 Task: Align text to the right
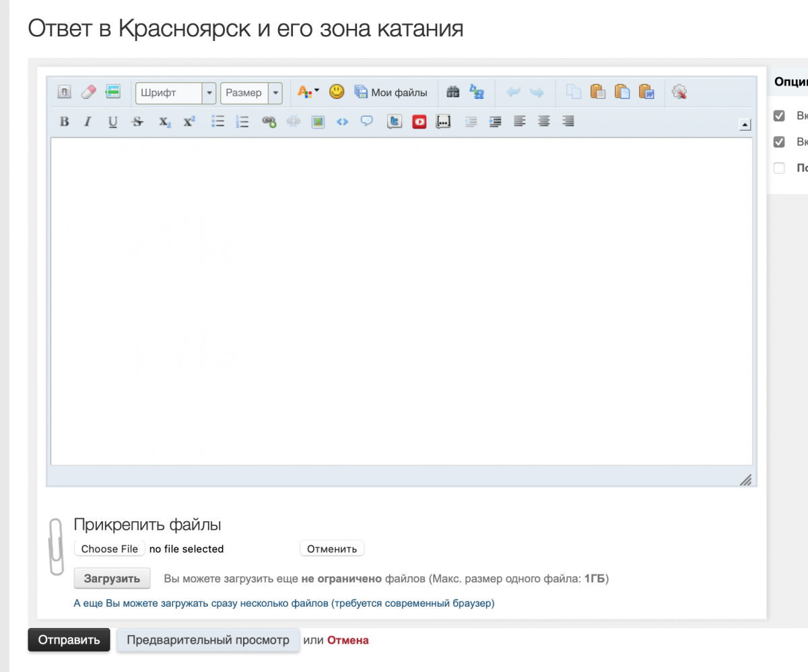(568, 122)
